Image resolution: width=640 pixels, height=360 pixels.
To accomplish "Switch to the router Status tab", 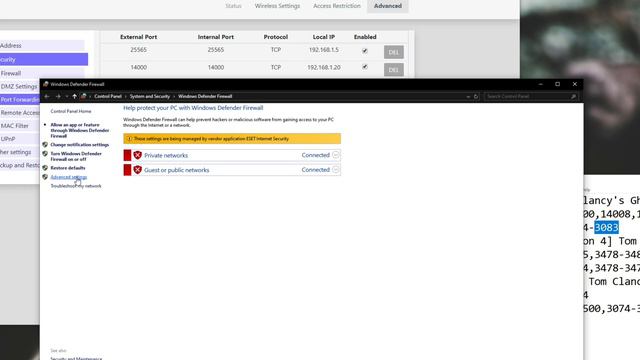I will point(233,6).
